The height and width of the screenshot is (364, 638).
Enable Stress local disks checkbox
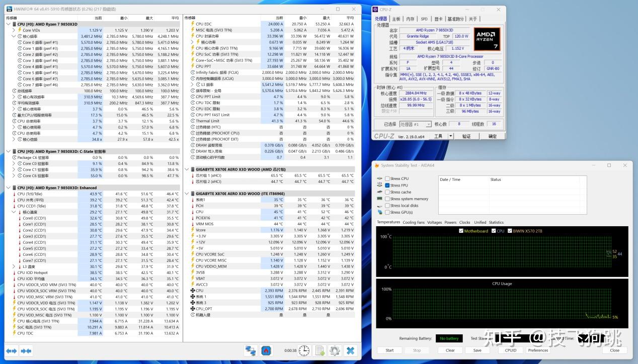coord(387,206)
